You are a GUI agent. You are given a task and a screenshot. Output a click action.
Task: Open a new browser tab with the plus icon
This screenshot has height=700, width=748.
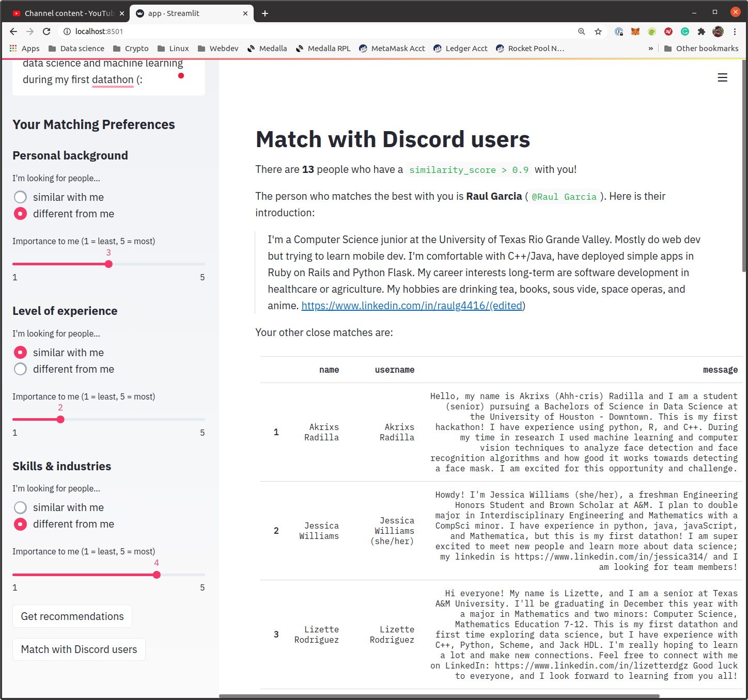[x=265, y=13]
